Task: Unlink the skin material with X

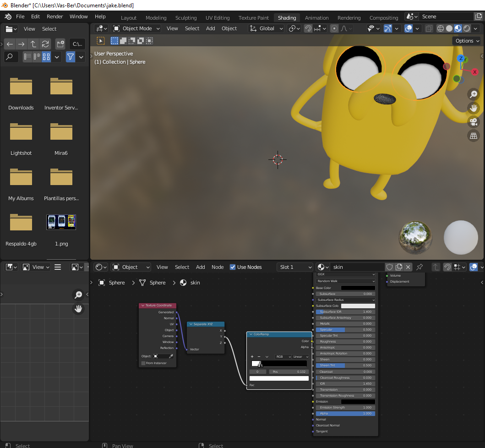Action: click(x=409, y=267)
